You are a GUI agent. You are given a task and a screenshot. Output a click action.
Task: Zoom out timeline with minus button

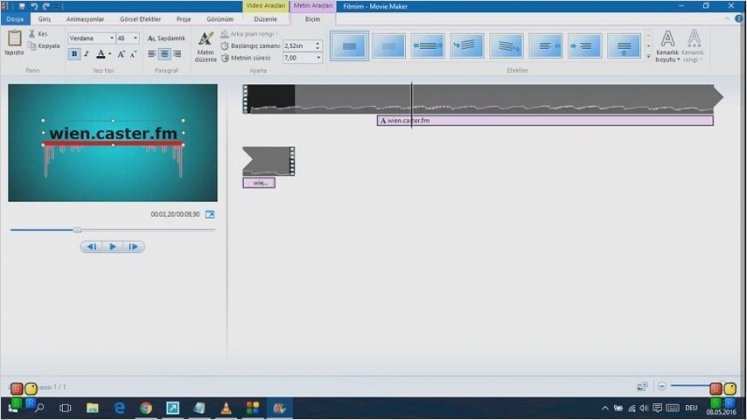(661, 386)
